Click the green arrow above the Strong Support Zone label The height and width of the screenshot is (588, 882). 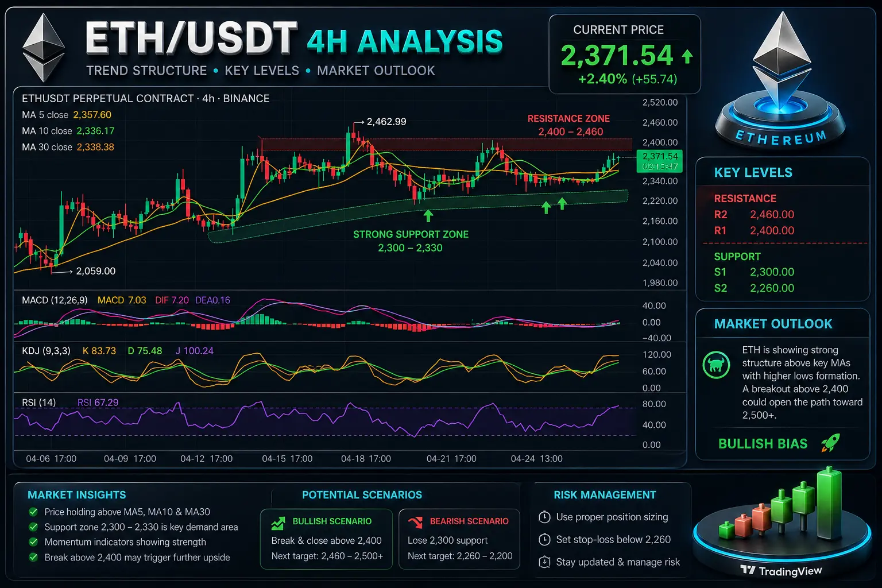click(x=428, y=215)
